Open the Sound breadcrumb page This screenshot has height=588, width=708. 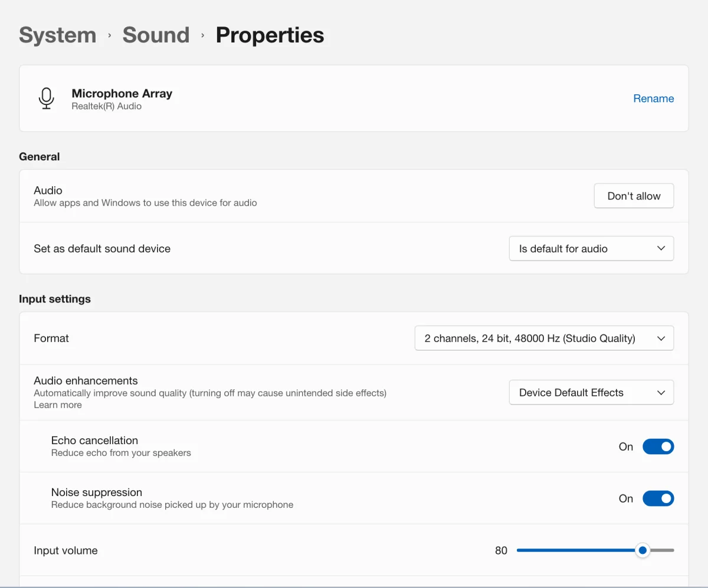[156, 35]
